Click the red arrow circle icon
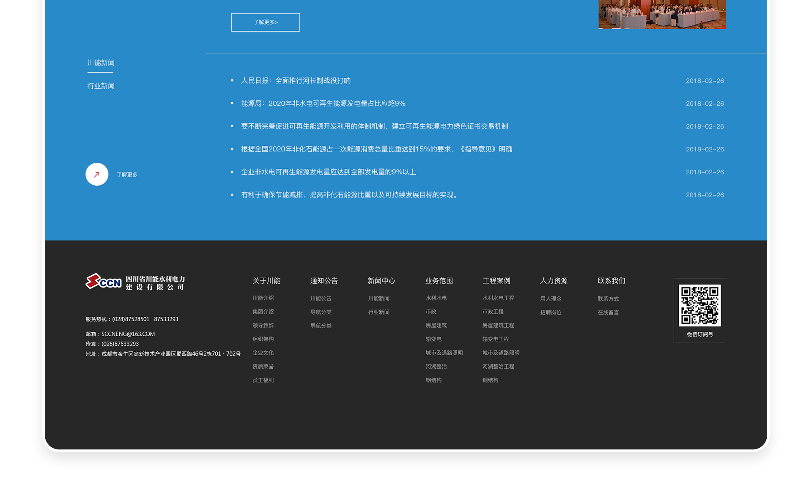The image size is (812, 504). point(97,174)
